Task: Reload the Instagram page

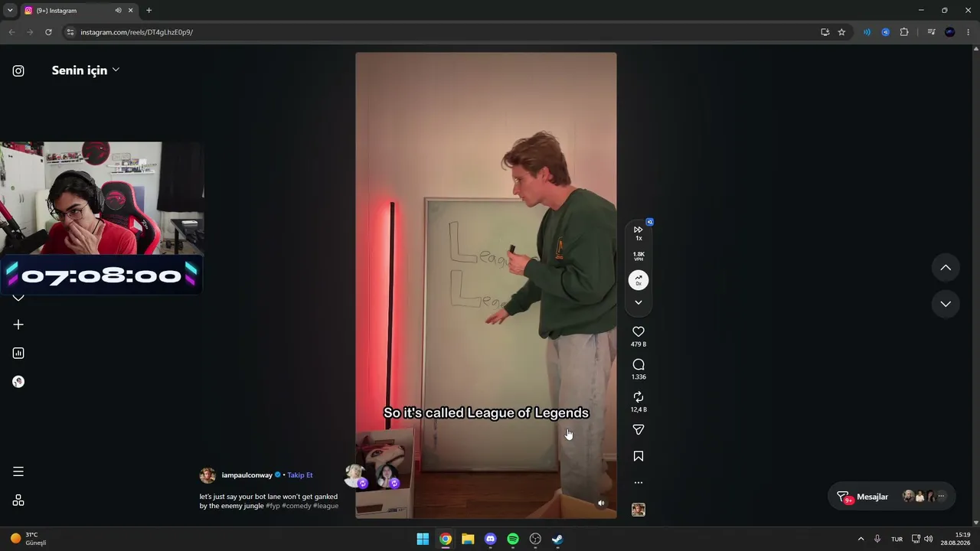Action: pos(48,32)
